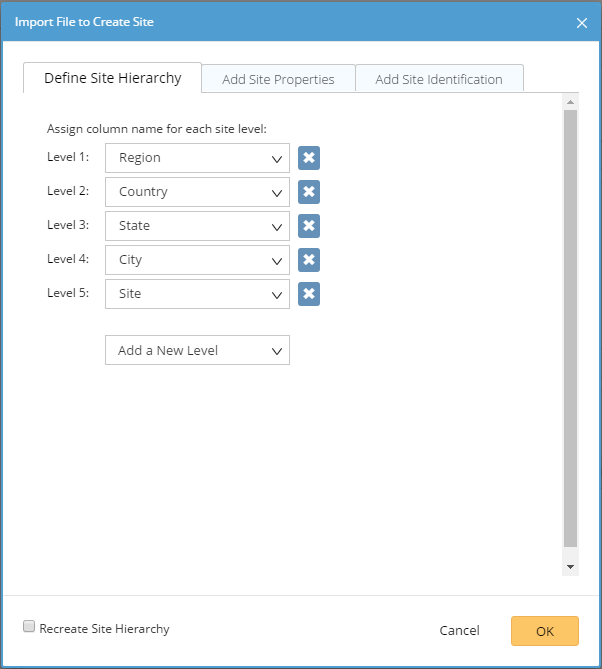This screenshot has width=602, height=669.
Task: Open the Add a New Level dropdown
Action: coord(197,350)
